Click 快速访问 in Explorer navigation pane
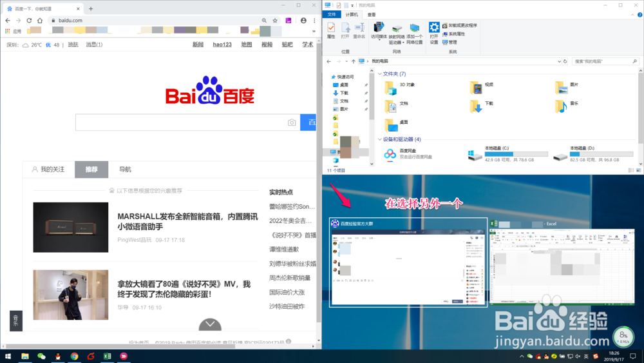This screenshot has width=644, height=363. pyautogui.click(x=342, y=77)
